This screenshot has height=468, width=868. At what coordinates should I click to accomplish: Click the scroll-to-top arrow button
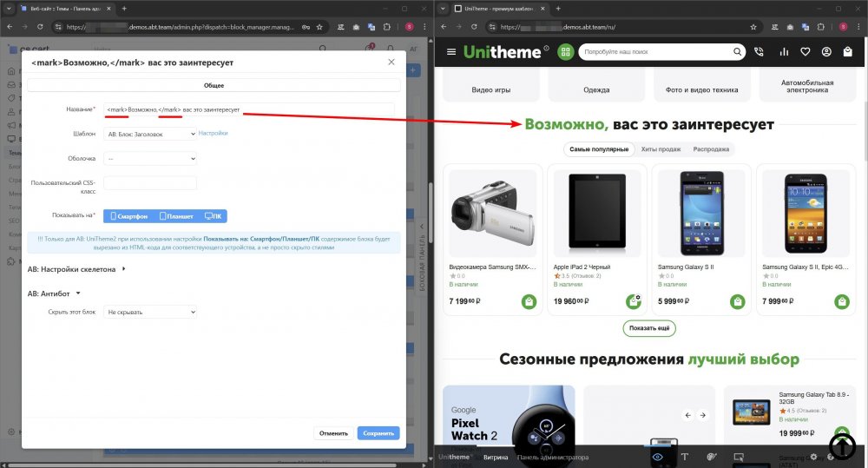(x=842, y=445)
